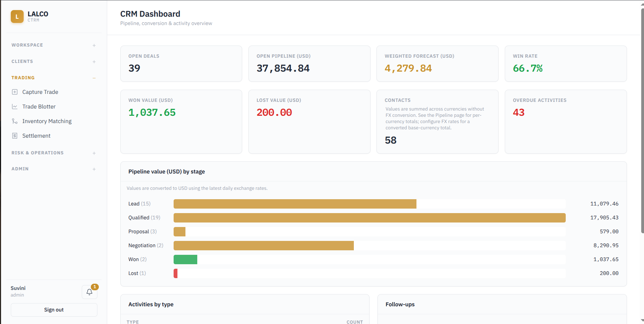
Task: Expand the Clients section
Action: (94, 62)
